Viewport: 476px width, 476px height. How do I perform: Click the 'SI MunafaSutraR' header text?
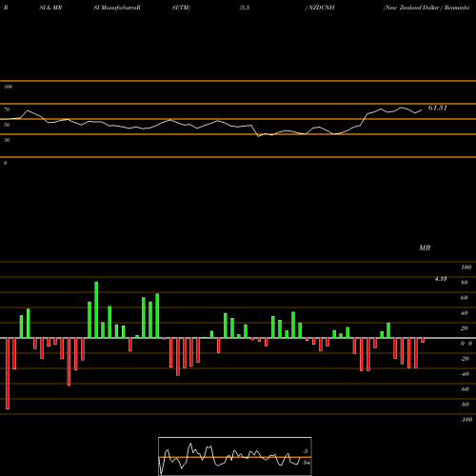(x=117, y=8)
